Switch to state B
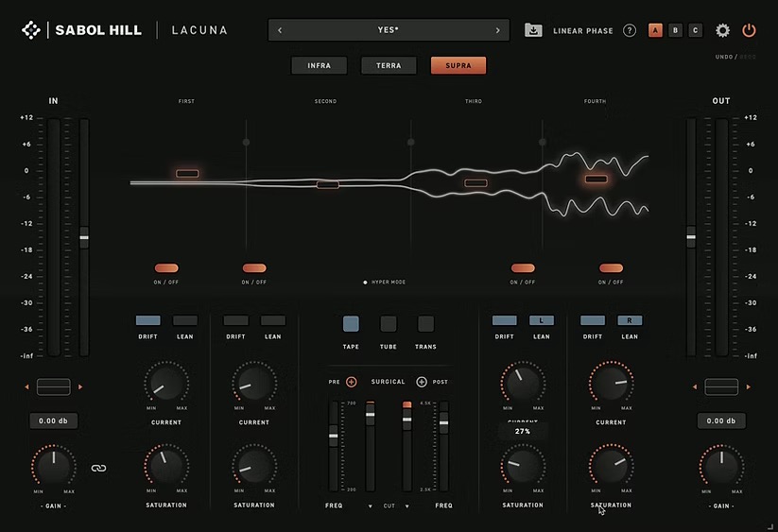The height and width of the screenshot is (532, 778). (675, 30)
